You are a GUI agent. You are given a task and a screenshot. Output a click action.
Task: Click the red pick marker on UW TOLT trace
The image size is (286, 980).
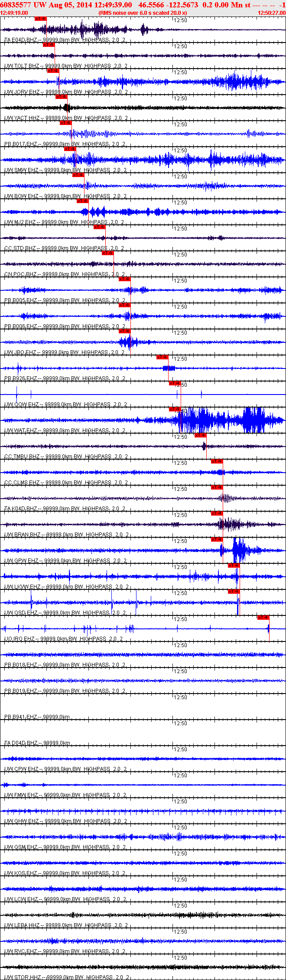49,45
